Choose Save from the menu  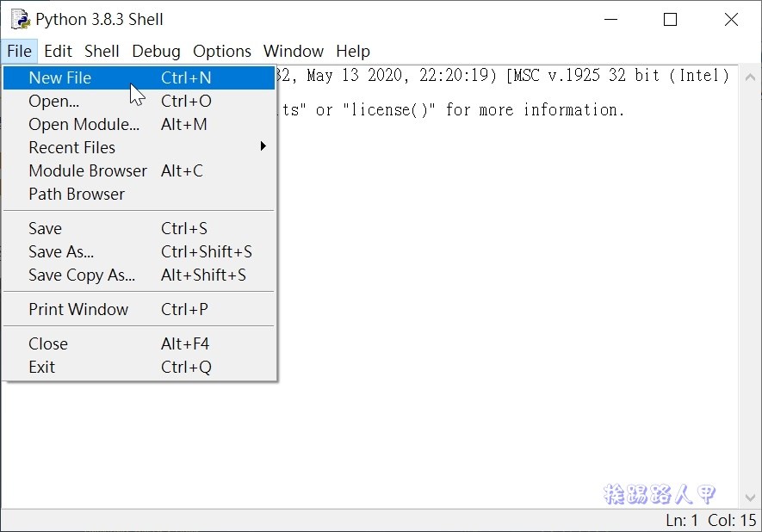[139, 228]
